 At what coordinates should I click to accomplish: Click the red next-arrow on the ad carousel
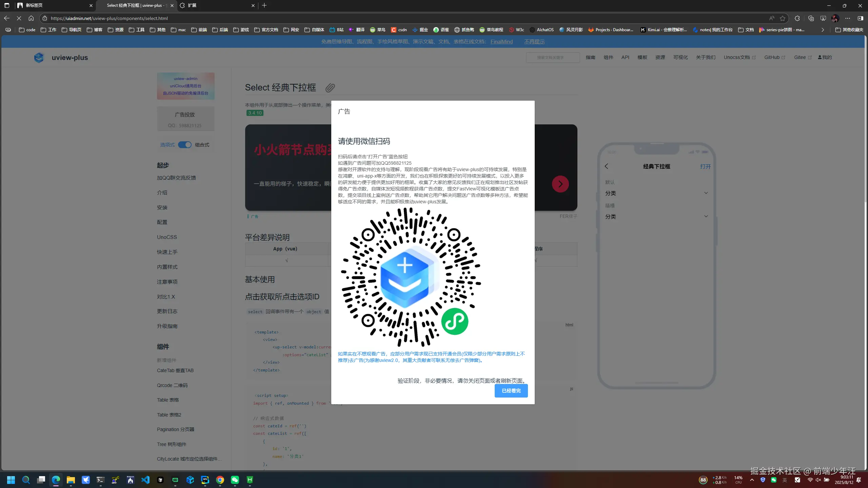point(560,184)
